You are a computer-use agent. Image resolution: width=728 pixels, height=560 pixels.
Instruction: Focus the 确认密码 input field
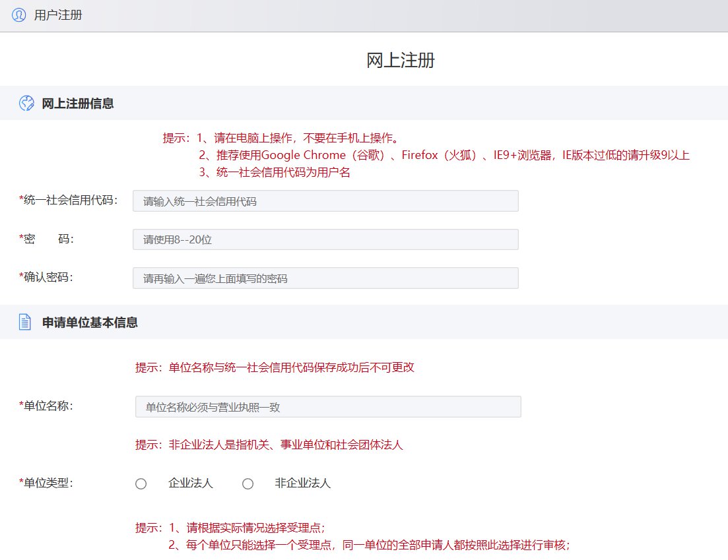(x=325, y=278)
